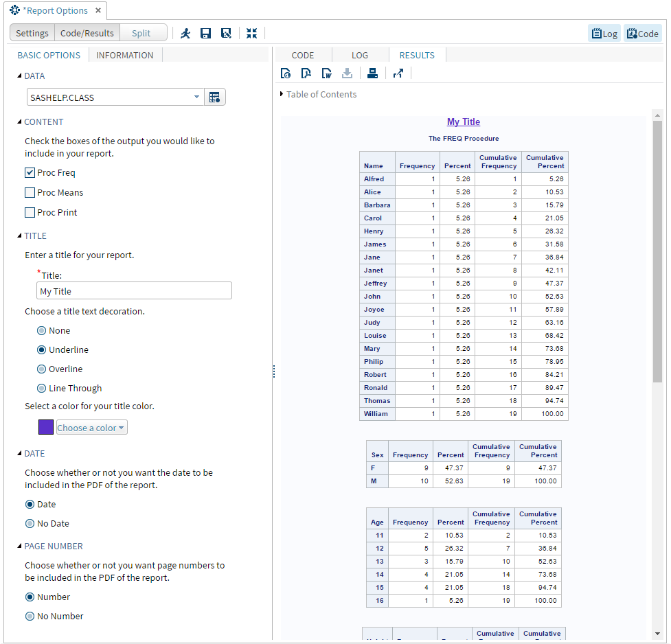Open the data table selector icon
Screen dimensions: 671x644
215,97
